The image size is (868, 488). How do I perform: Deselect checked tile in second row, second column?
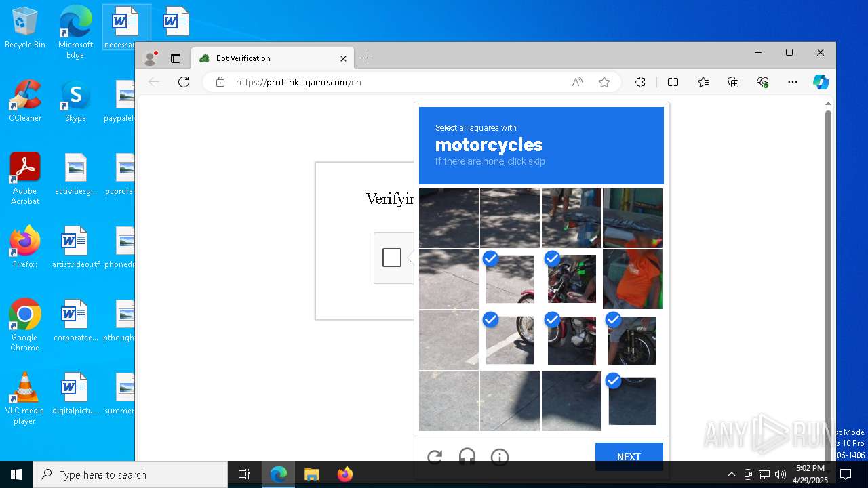pyautogui.click(x=510, y=279)
